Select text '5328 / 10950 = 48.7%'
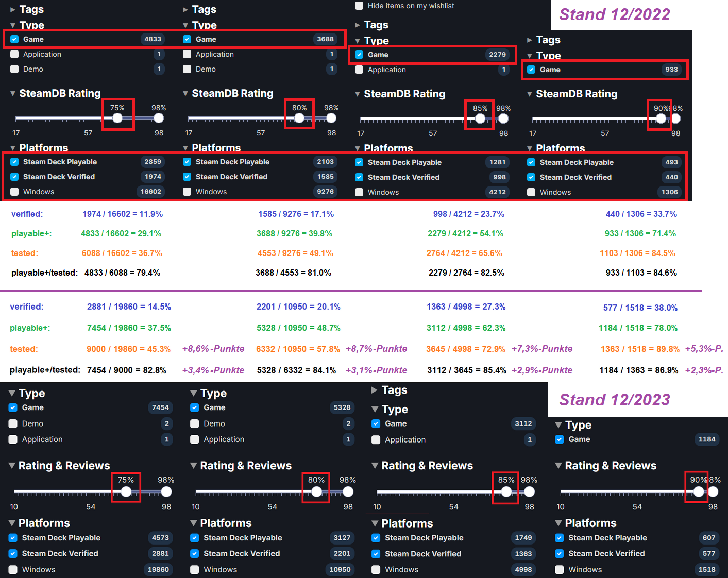 (x=298, y=328)
